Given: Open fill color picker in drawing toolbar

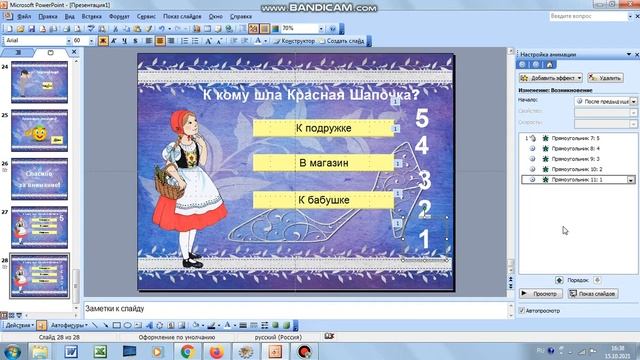Looking at the screenshot, I should tap(197, 325).
